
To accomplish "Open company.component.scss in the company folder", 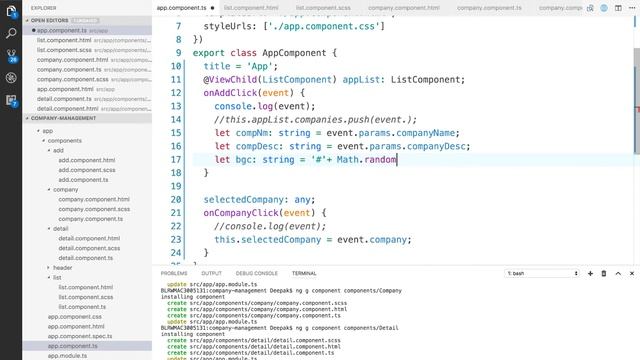I will 94,209.
